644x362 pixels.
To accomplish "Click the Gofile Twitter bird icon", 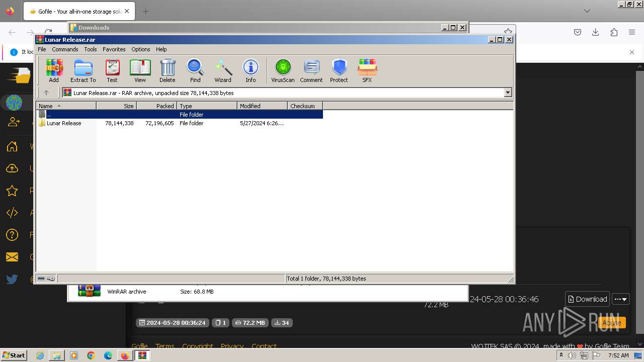I will (x=12, y=279).
